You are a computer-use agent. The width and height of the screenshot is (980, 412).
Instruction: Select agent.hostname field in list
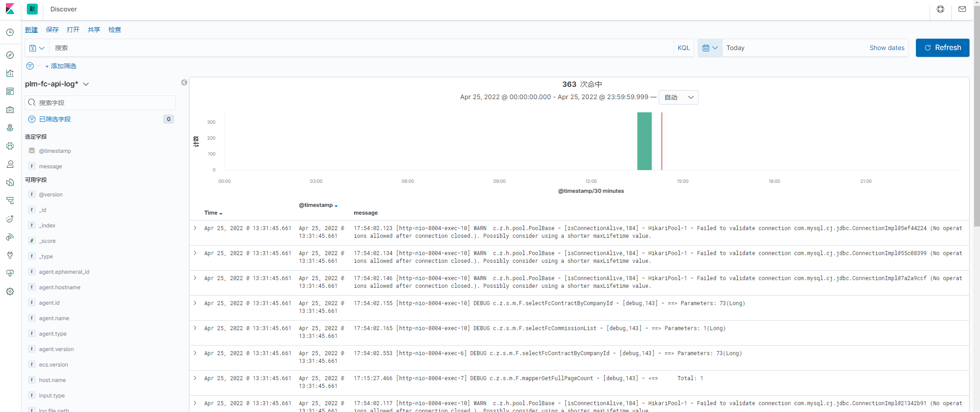(x=60, y=287)
